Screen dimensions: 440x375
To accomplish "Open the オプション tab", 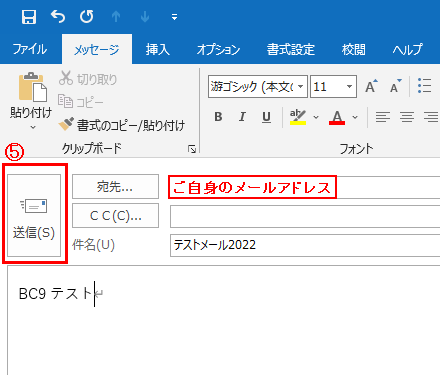I will point(219,49).
